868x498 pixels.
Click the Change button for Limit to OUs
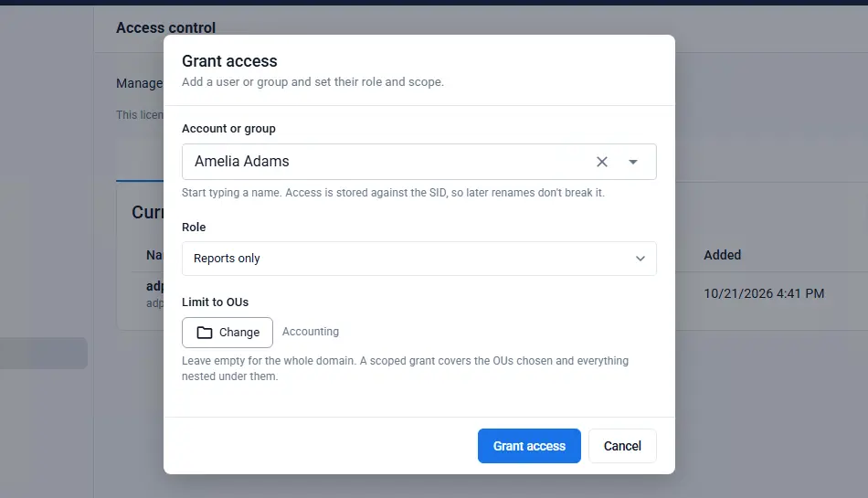point(228,333)
